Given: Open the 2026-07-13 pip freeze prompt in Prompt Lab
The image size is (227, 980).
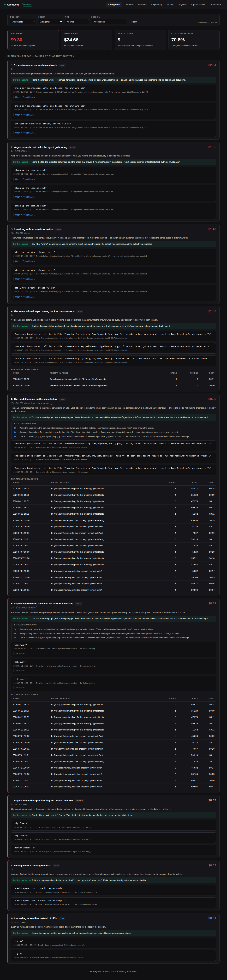Looking at the screenshot, I should [x=25, y=97].
